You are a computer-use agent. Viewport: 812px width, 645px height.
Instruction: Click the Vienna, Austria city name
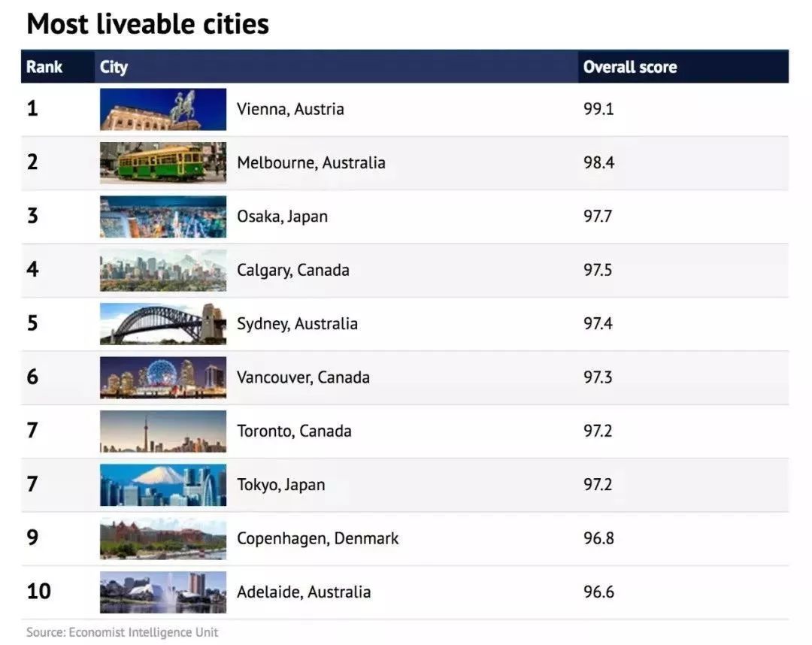tap(290, 109)
